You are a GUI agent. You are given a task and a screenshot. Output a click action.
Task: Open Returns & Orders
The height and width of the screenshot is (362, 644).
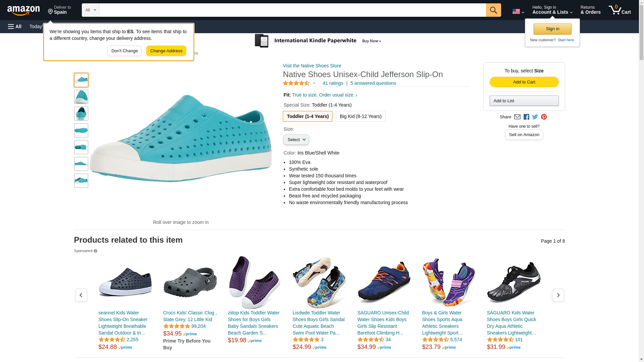click(590, 10)
